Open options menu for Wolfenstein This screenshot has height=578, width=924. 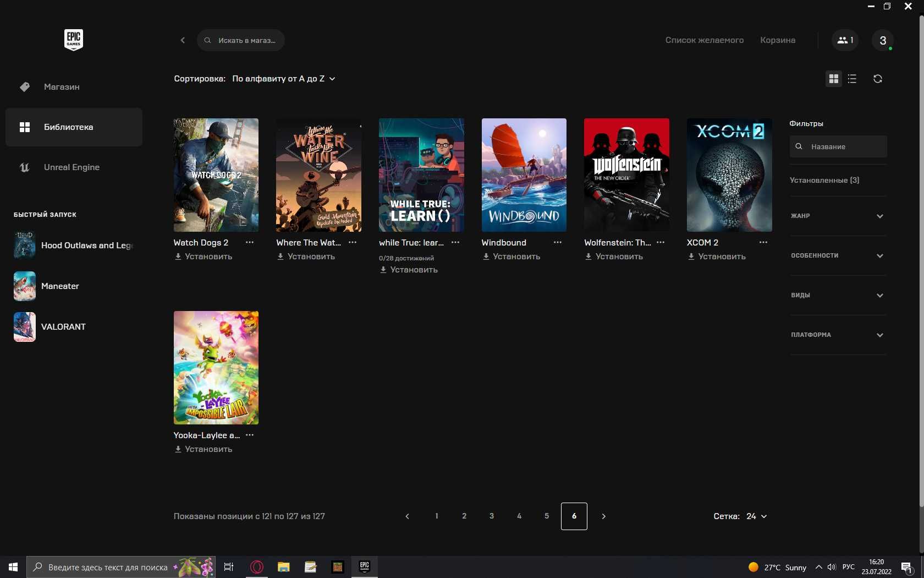661,242
